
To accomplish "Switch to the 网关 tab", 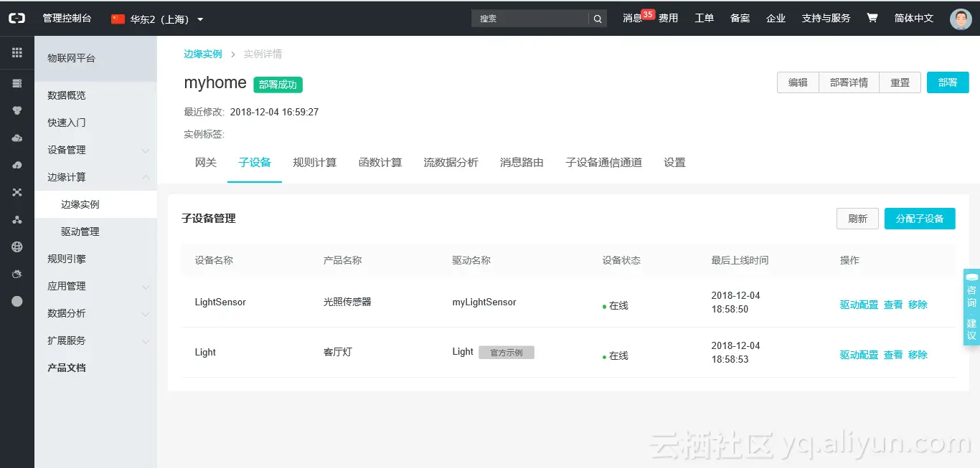I will pos(206,163).
